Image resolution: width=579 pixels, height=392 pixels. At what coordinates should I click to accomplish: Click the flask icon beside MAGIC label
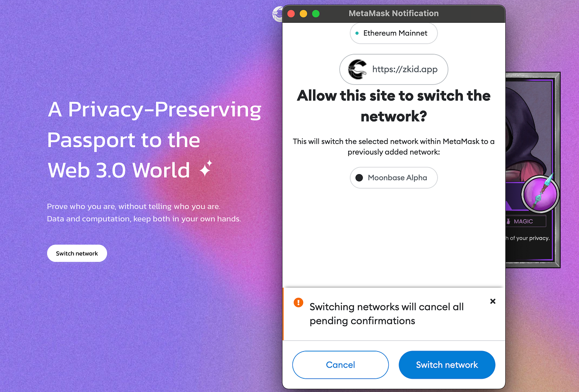(x=508, y=221)
